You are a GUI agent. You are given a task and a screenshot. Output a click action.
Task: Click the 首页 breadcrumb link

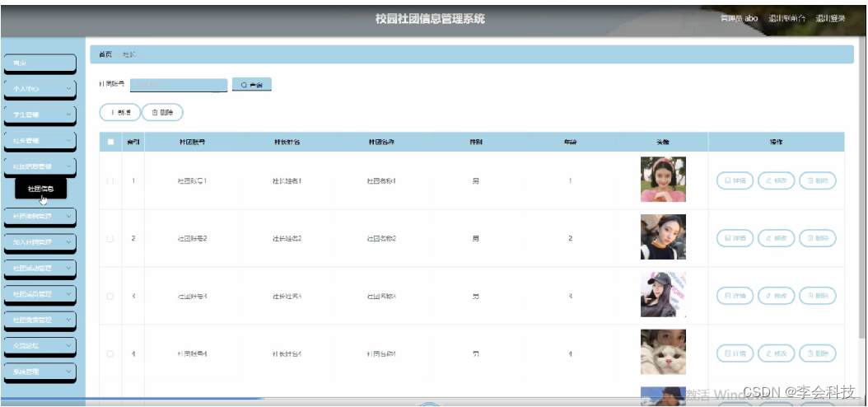coord(105,54)
